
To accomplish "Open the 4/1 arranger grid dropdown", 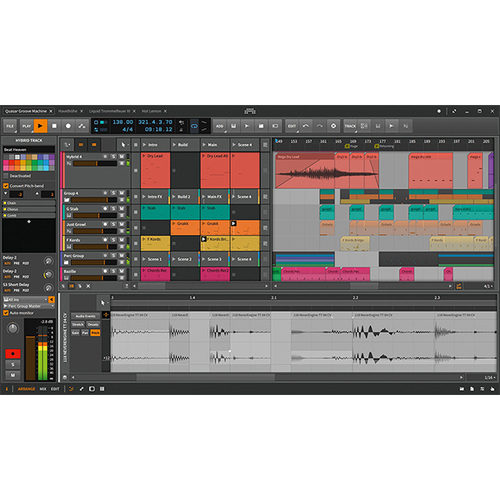I will [x=487, y=286].
